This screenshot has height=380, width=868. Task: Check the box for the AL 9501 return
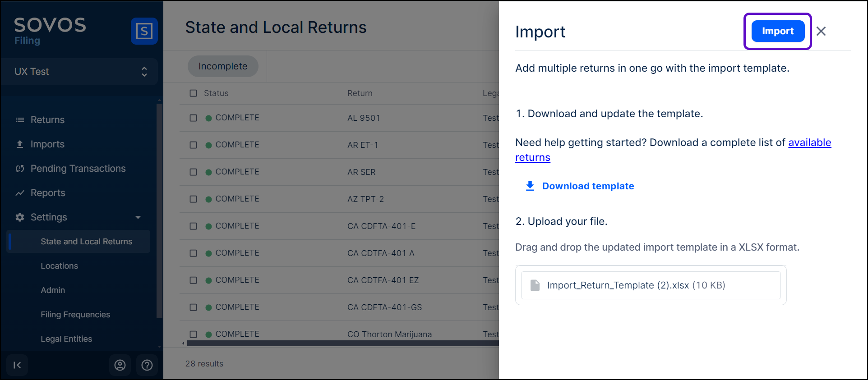click(194, 118)
